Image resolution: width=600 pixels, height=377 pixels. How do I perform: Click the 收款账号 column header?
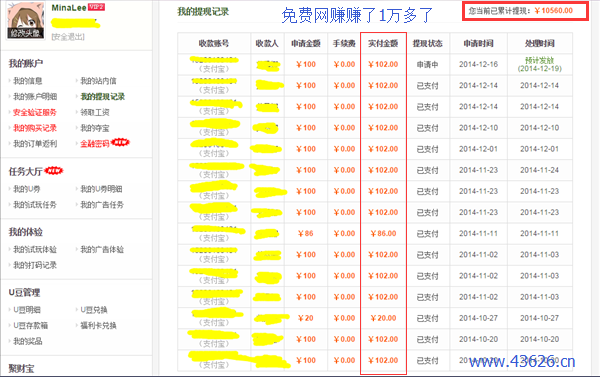click(x=214, y=43)
